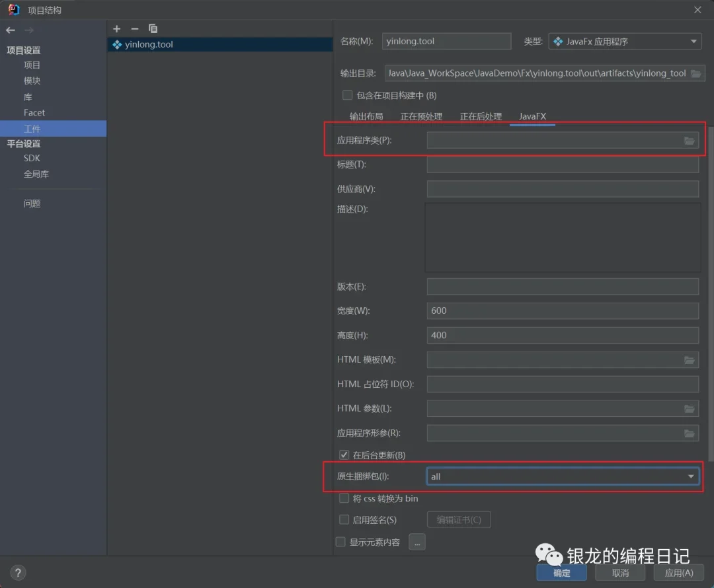Enable the 将 css 转换为 bin checkbox
The height and width of the screenshot is (588, 714).
click(344, 498)
